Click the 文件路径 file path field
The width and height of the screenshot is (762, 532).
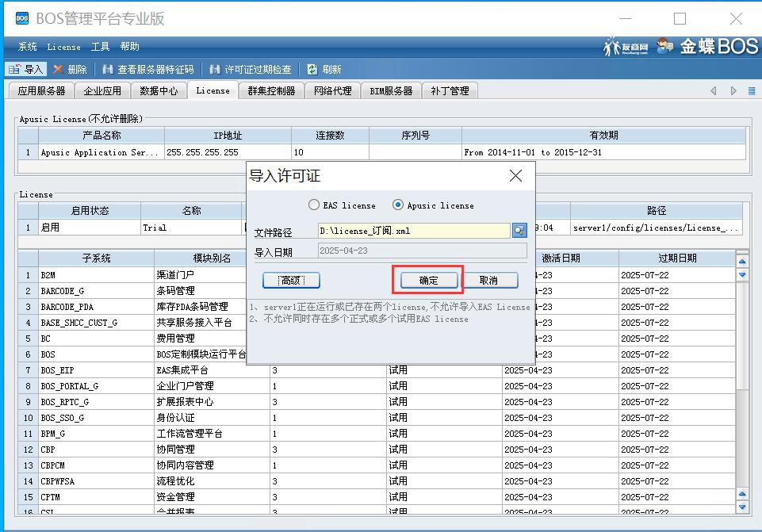coord(414,231)
